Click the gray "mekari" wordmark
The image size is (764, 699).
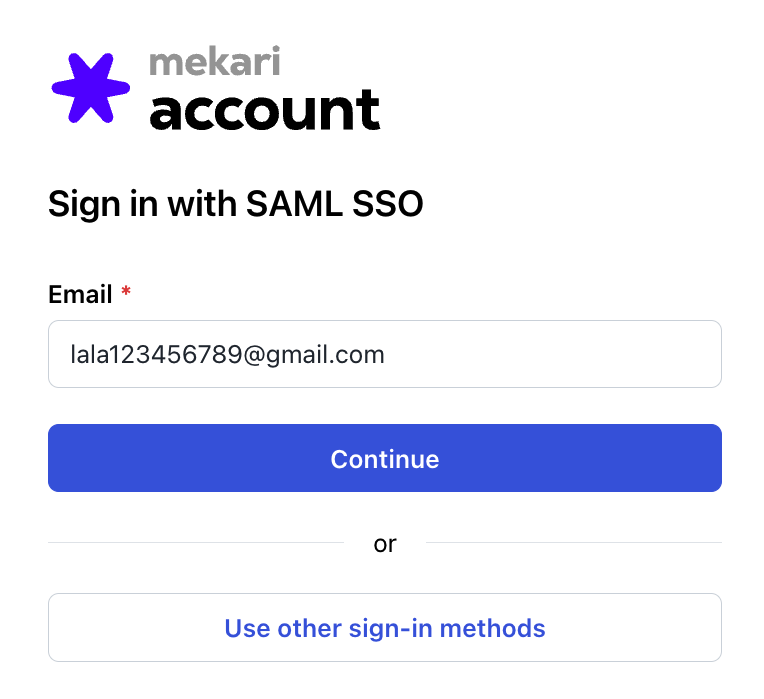click(214, 62)
